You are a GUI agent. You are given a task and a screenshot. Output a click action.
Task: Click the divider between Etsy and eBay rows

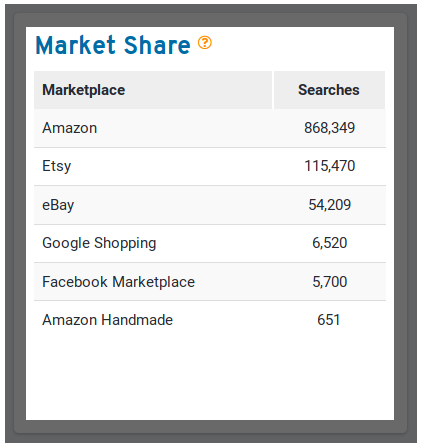[210, 185]
